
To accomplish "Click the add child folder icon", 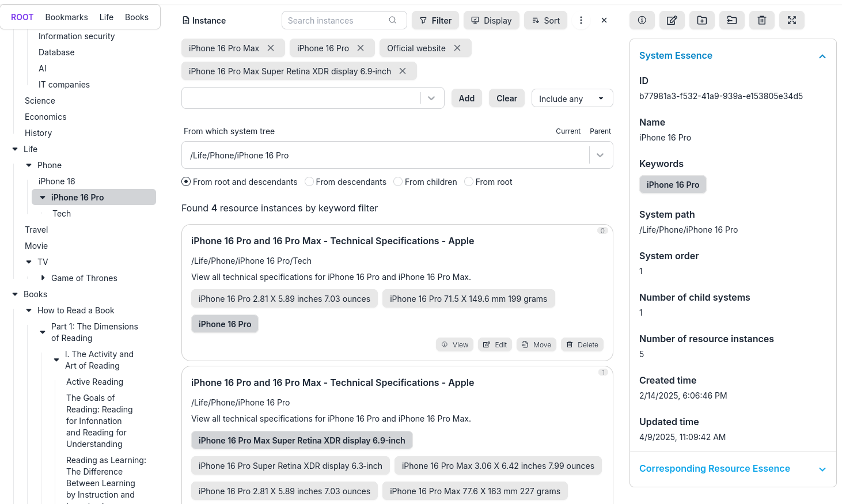I will 702,20.
